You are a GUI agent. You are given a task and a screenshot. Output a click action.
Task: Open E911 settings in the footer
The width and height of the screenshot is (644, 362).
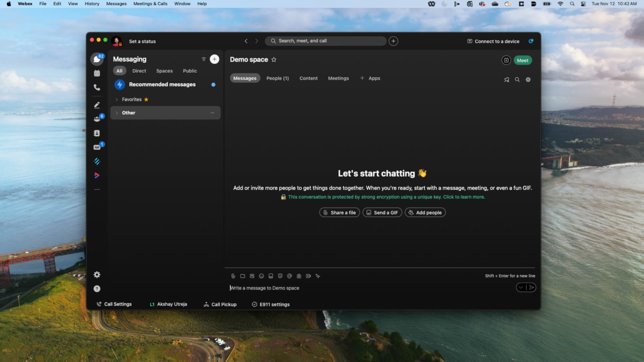pyautogui.click(x=271, y=304)
